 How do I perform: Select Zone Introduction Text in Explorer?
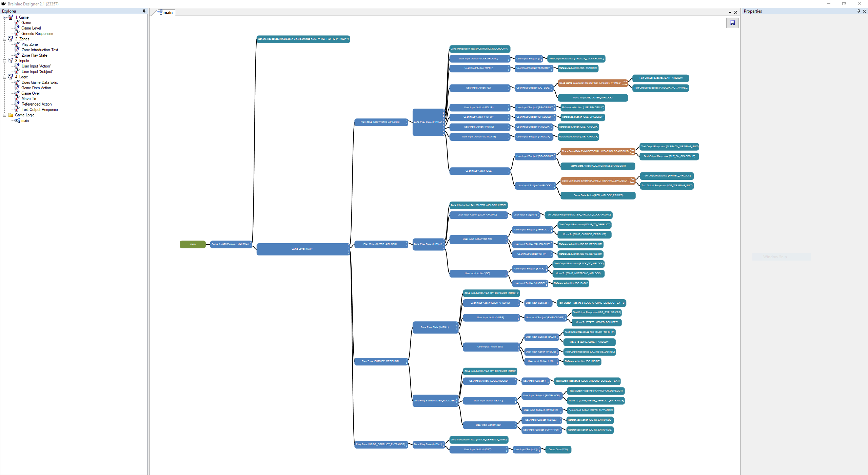(40, 50)
